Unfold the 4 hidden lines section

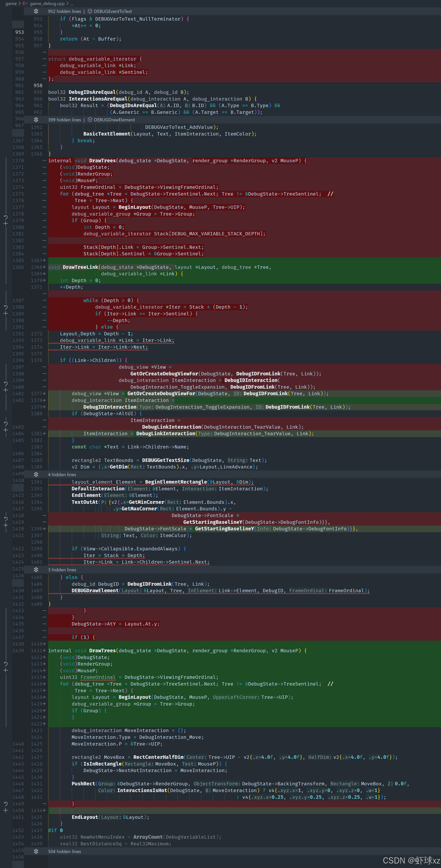36,474
